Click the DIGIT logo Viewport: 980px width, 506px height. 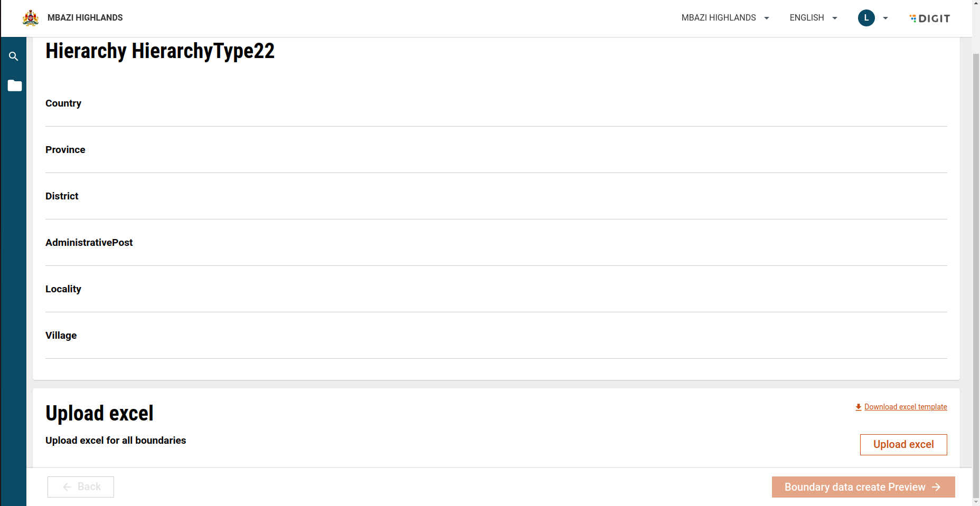coord(930,18)
